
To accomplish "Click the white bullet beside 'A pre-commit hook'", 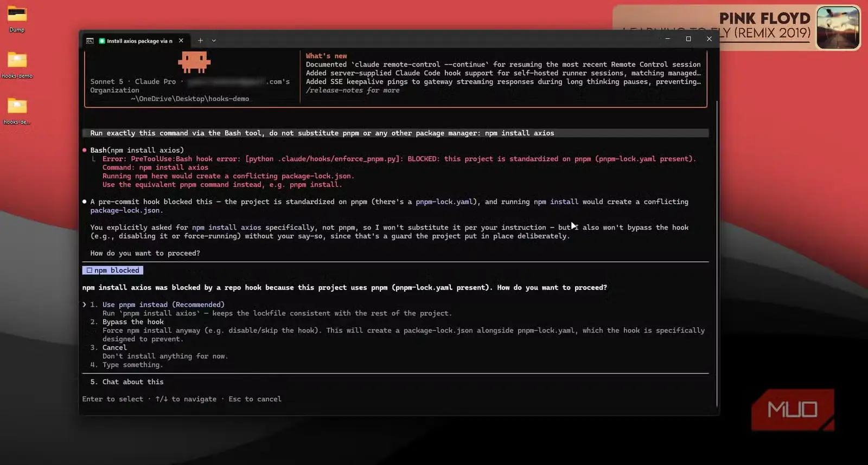I will (85, 202).
